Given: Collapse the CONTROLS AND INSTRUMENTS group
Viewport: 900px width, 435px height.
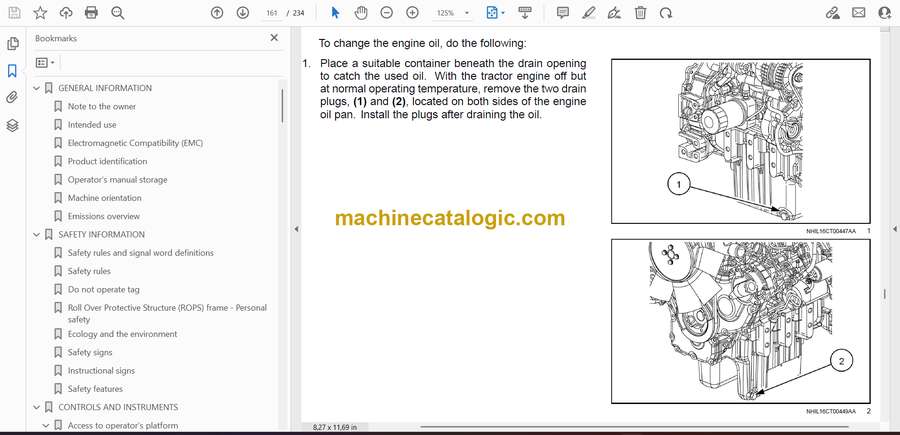Looking at the screenshot, I should tap(37, 407).
